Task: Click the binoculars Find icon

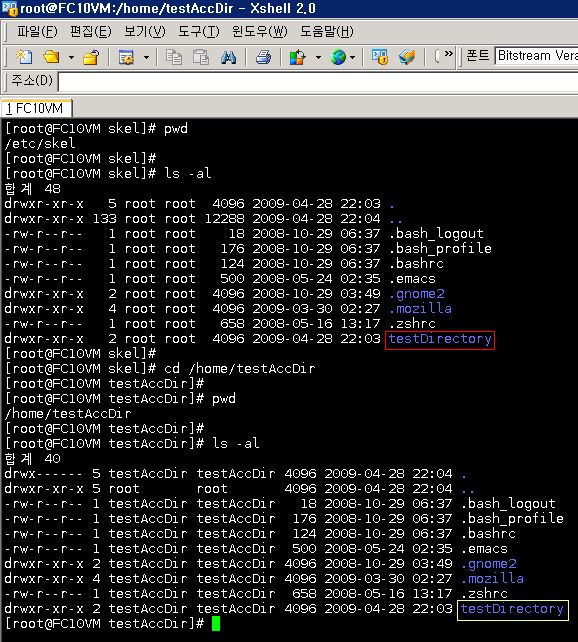Action: (x=228, y=57)
